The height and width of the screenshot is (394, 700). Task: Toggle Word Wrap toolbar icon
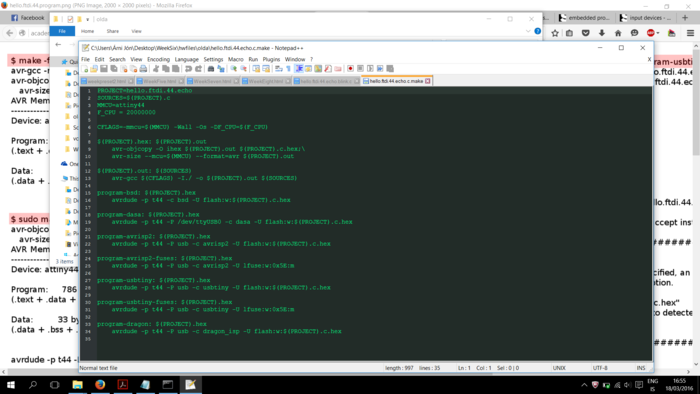click(279, 69)
